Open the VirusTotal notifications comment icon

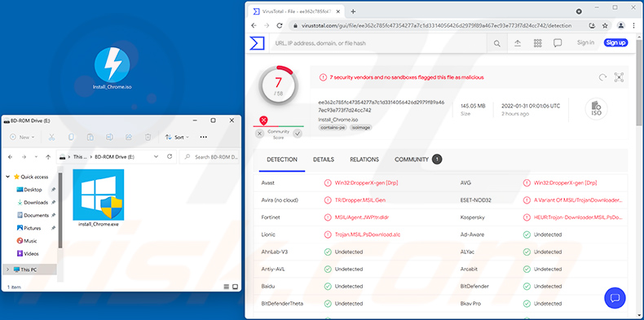click(x=558, y=43)
